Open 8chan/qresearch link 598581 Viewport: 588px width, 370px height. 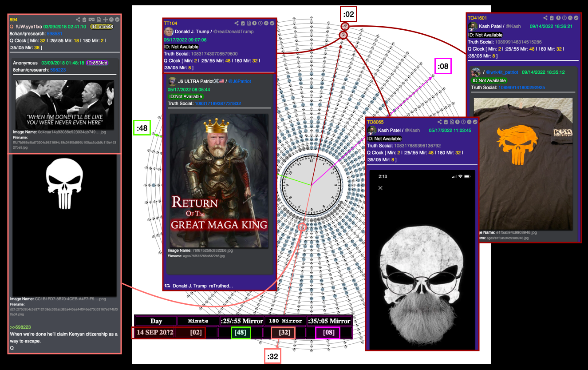click(x=55, y=34)
